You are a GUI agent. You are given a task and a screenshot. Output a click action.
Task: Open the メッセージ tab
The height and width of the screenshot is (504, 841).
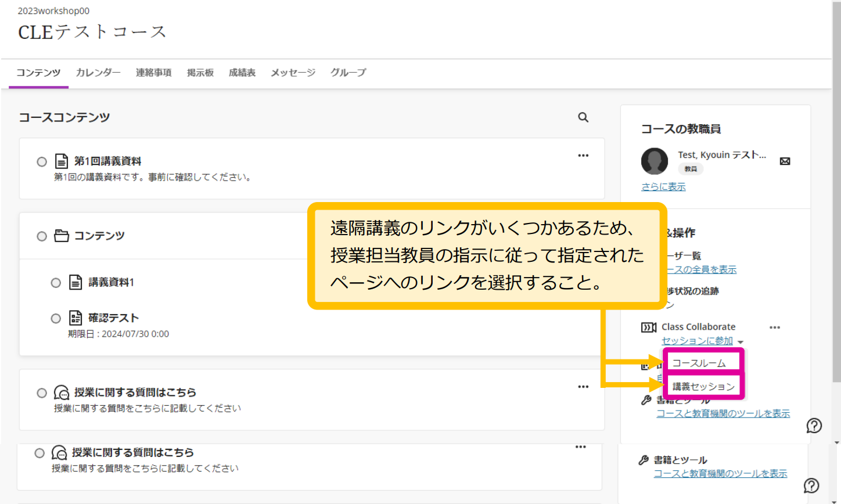293,73
